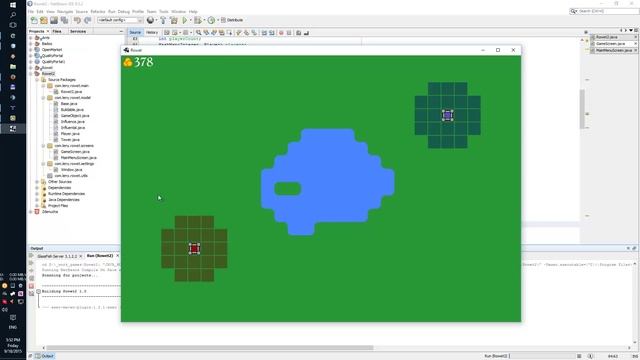The image size is (640, 360).
Task: Expand the OpenMarket project node
Action: click(x=31, y=50)
